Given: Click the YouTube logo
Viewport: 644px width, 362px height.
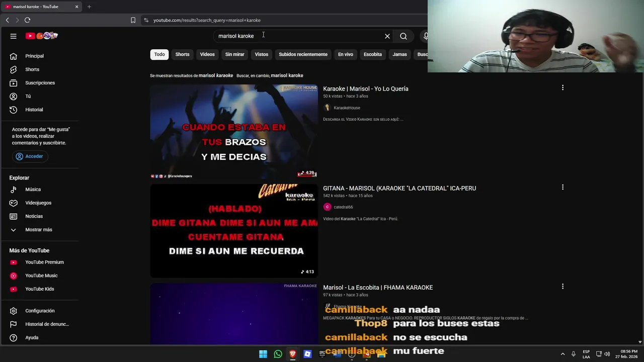Looking at the screenshot, I should click(42, 36).
